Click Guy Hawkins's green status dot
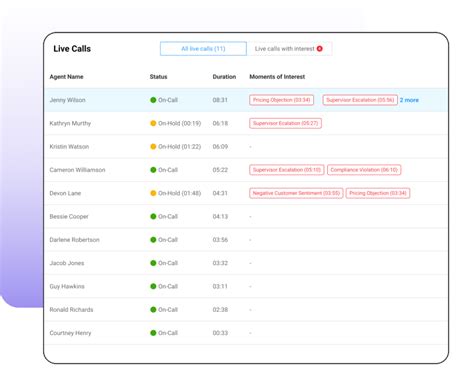This screenshot has height=370, width=474. coord(153,286)
